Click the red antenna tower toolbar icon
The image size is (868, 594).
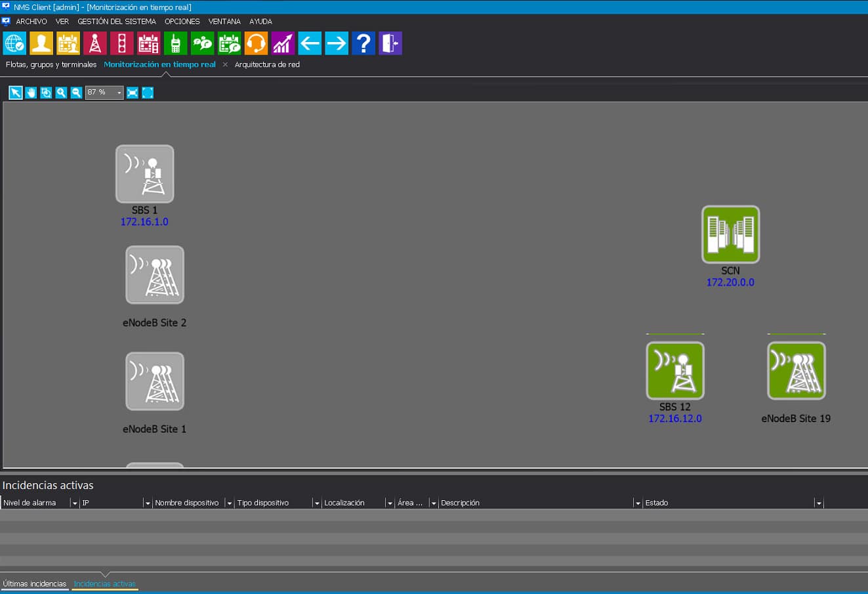(x=94, y=43)
